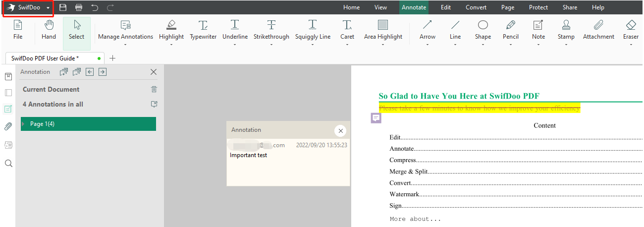644x227 pixels.
Task: Expand Manage Annotations dropdown arrow
Action: (x=125, y=45)
